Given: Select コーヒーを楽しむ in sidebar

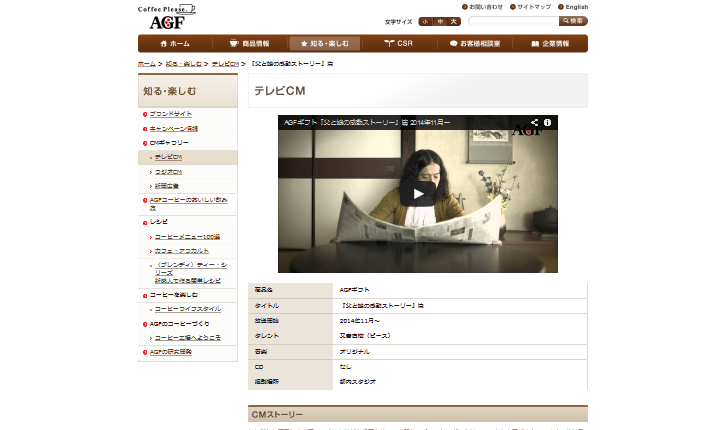Looking at the screenshot, I should coord(174,295).
